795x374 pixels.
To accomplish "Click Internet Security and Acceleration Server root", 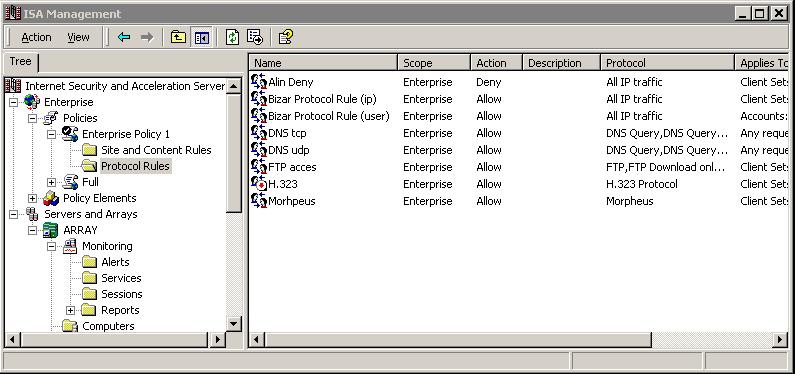I will click(x=125, y=86).
